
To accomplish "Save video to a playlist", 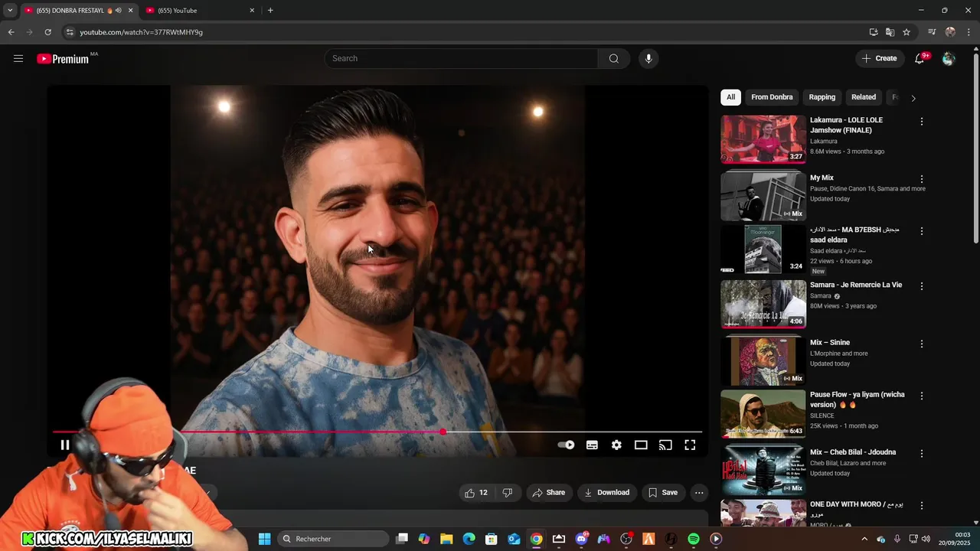I will click(x=663, y=493).
